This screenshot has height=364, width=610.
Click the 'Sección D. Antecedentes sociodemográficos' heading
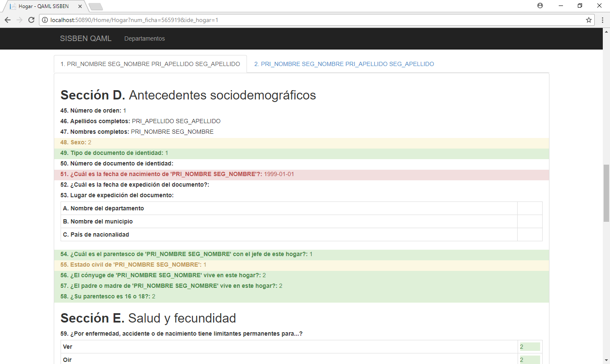188,95
